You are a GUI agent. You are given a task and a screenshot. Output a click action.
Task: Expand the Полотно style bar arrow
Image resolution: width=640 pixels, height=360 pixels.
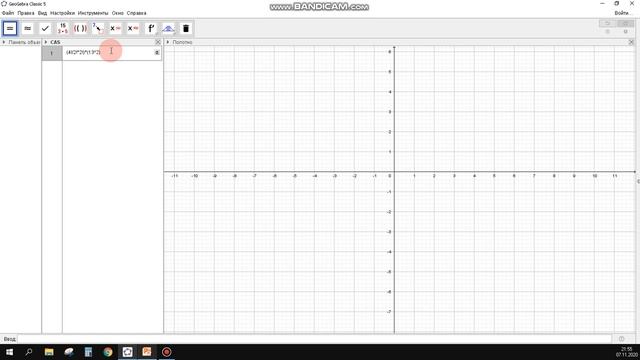168,42
